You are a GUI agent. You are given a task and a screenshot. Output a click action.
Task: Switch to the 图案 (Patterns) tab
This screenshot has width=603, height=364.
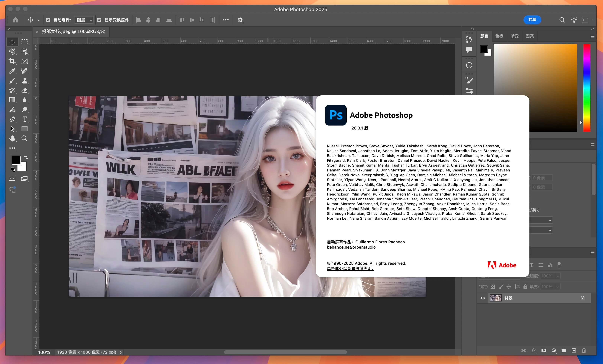[530, 36]
